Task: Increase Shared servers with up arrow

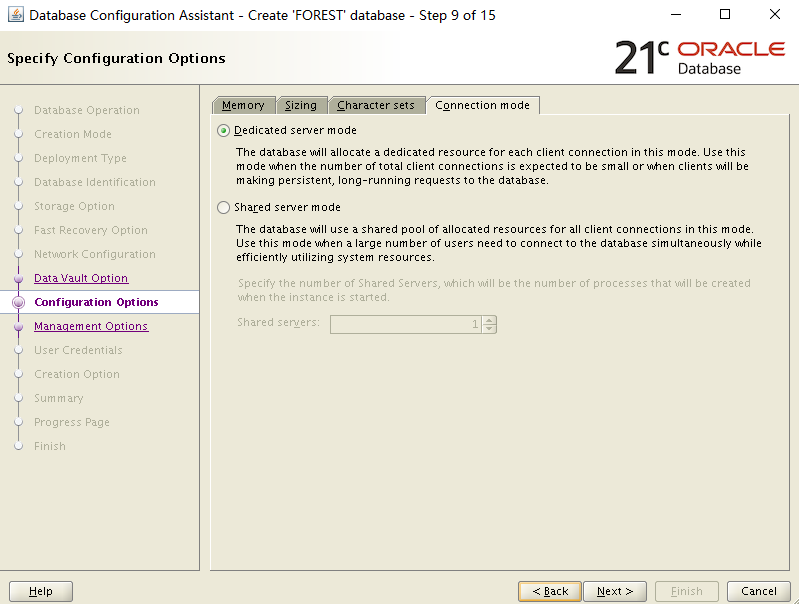Action: [x=489, y=320]
